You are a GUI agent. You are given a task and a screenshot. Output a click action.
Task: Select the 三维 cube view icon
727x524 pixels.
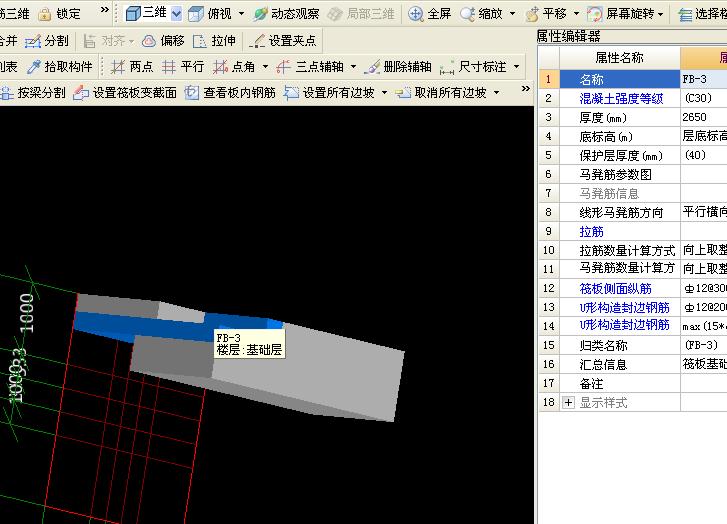tap(133, 14)
